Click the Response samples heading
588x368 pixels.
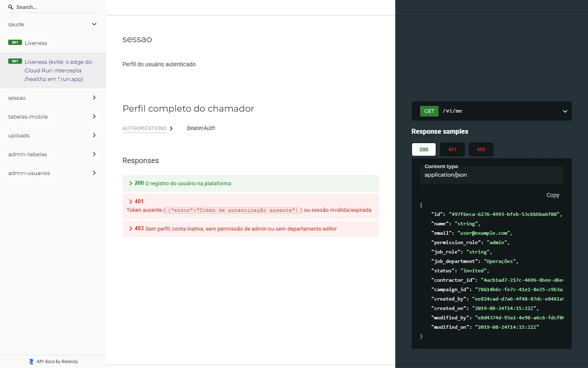point(440,132)
